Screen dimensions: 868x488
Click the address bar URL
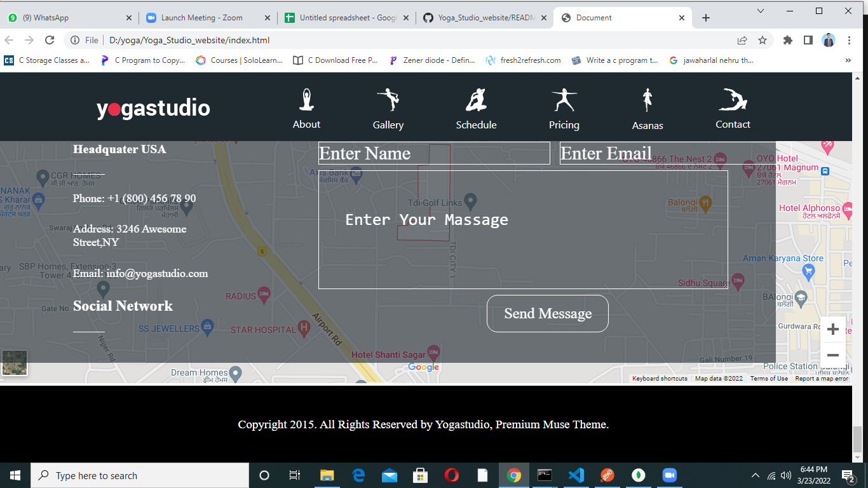tap(189, 40)
